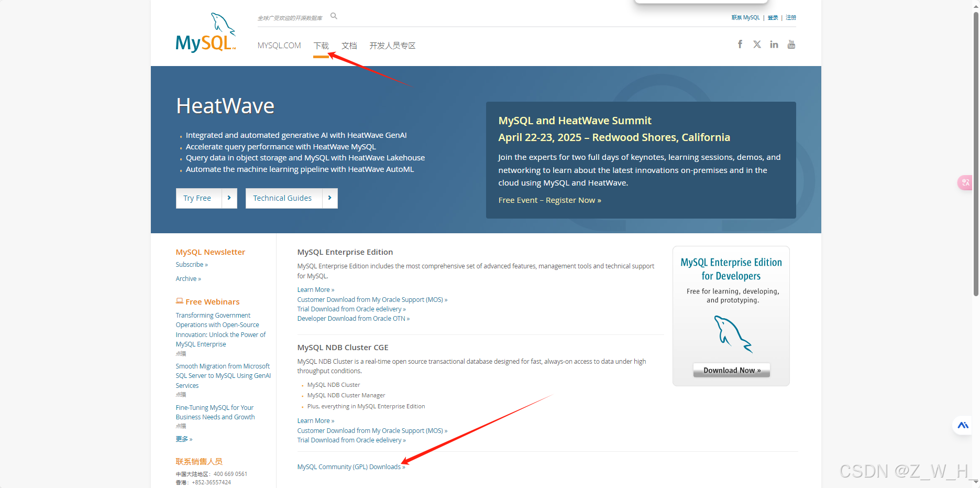This screenshot has width=980, height=488.
Task: Click the arrow beside Technical Guides
Action: click(330, 198)
